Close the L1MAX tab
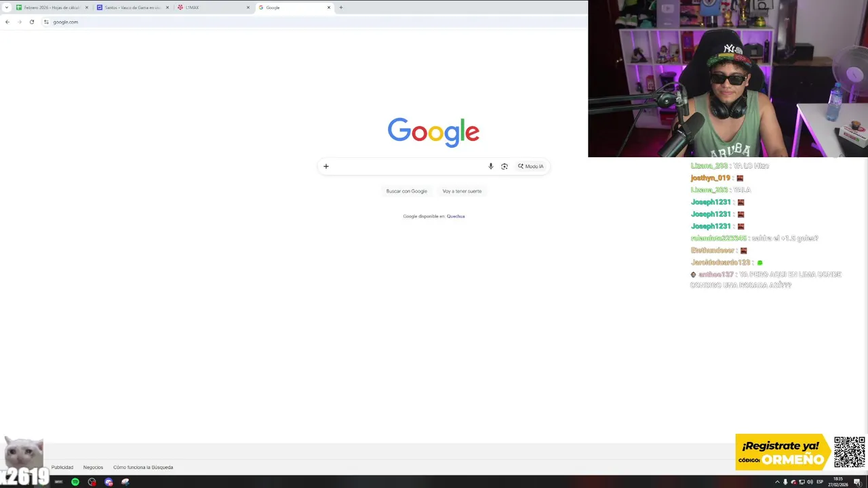Viewport: 868px width, 488px height. click(x=248, y=7)
